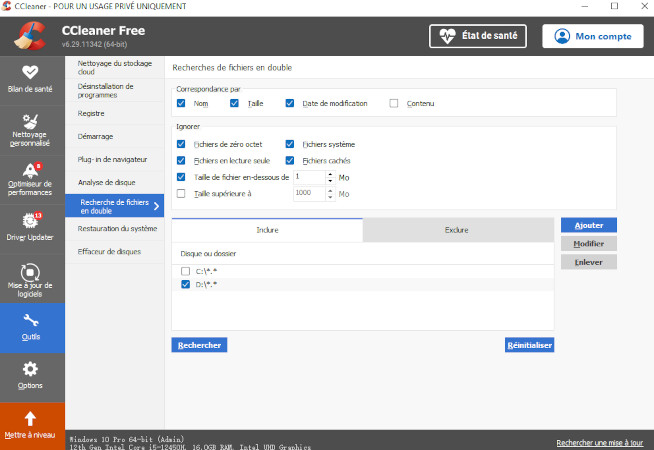This screenshot has height=450, width=654.
Task: Click the Rechercher button
Action: 198,345
